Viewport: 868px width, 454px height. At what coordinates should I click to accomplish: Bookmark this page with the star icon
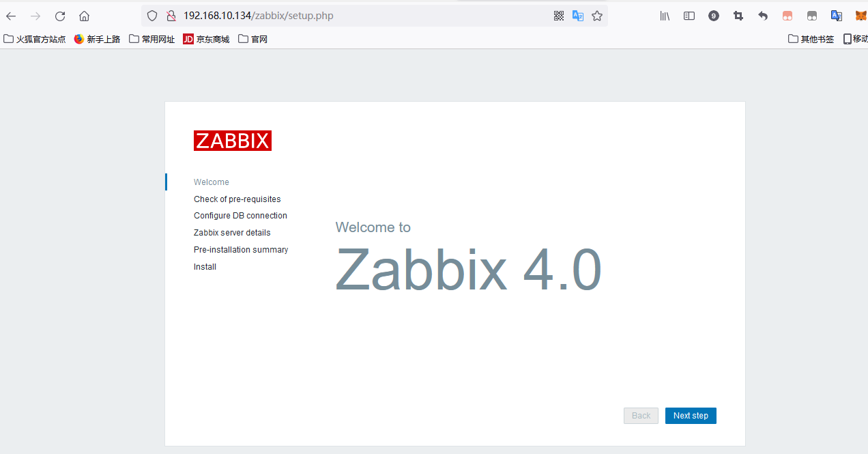597,16
